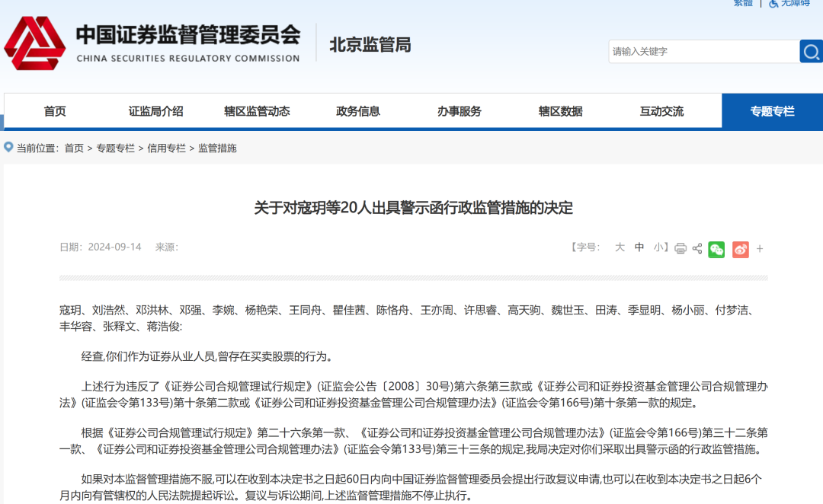The height and width of the screenshot is (504, 823).
Task: Select 中 for medium font size
Action: coord(639,247)
